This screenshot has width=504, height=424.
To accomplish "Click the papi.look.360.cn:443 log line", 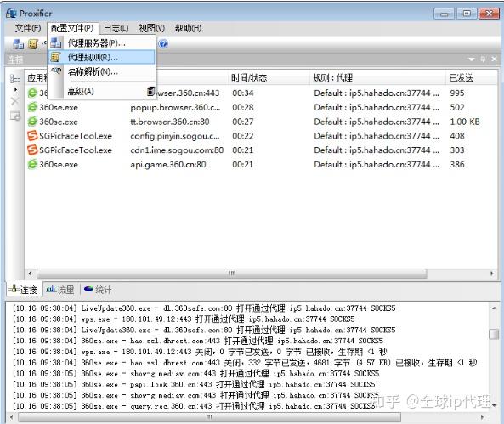I will coord(194,384).
